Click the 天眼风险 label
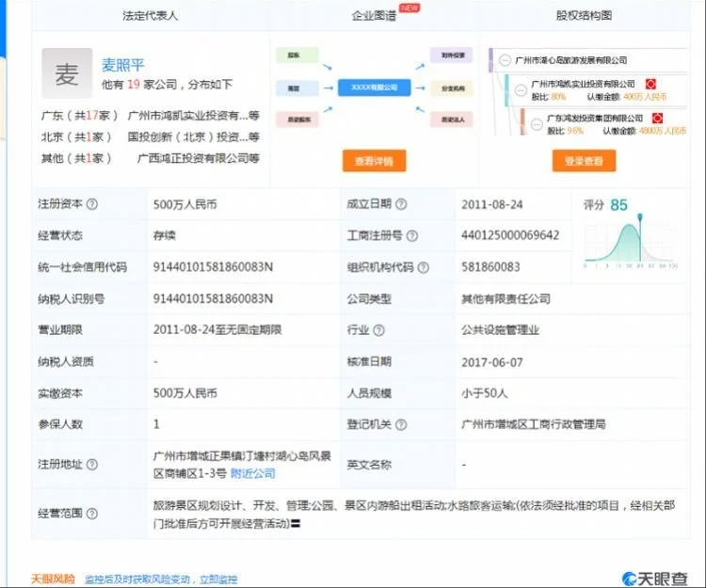The image size is (706, 588). pos(53,579)
